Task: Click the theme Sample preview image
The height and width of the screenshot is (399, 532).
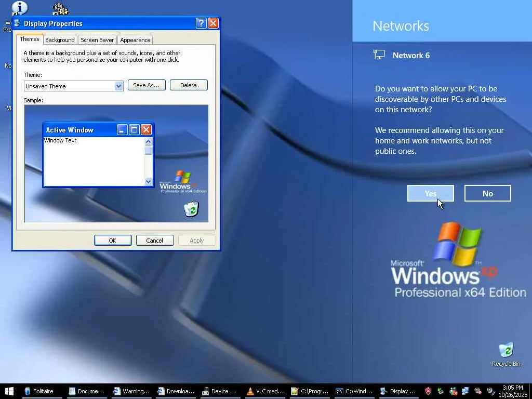Action: 116,164
